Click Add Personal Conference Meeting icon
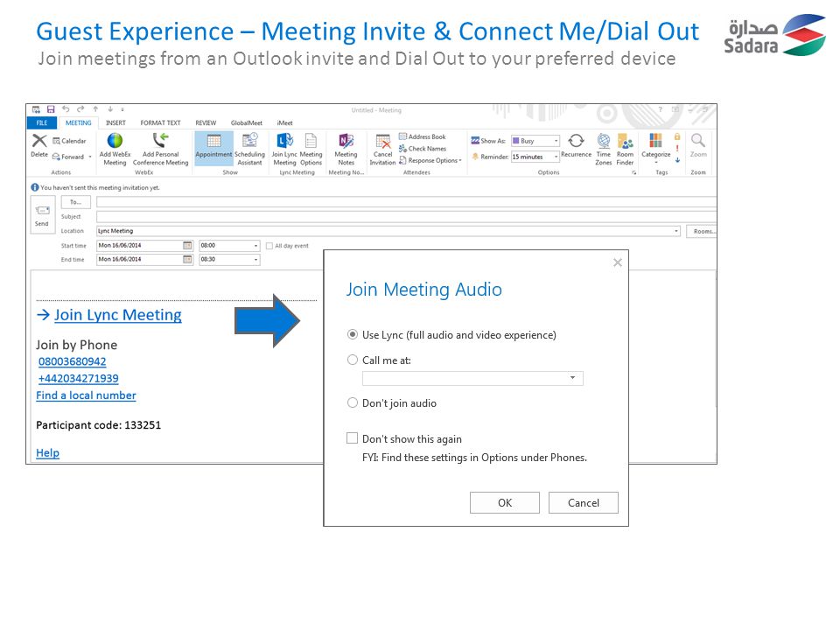The width and height of the screenshot is (840, 630). point(160,140)
